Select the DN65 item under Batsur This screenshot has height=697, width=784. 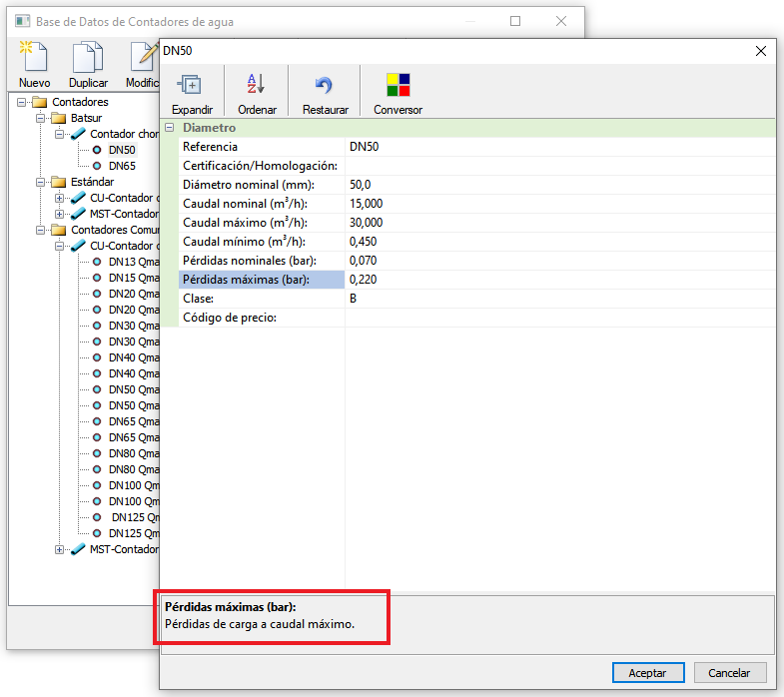(122, 166)
